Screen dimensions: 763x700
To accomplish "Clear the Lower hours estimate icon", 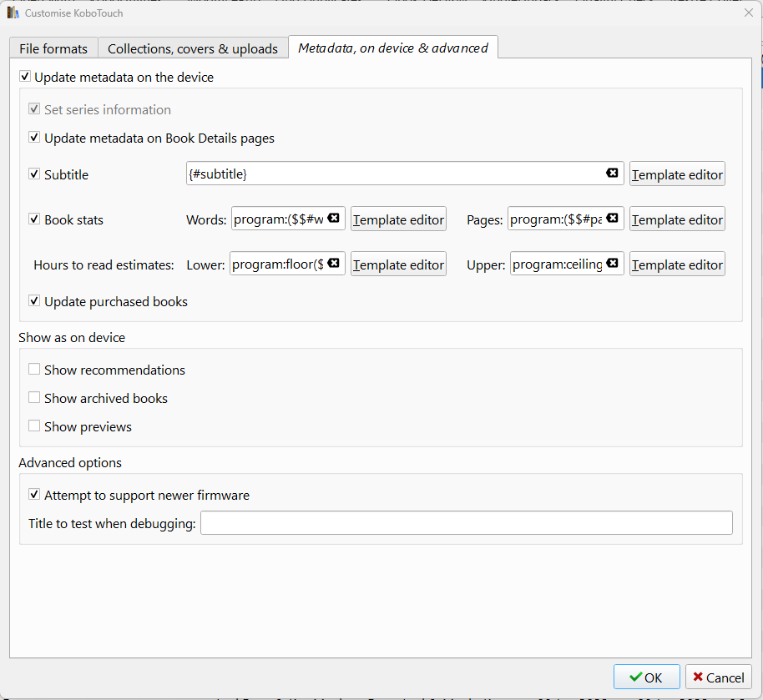I will 333,264.
